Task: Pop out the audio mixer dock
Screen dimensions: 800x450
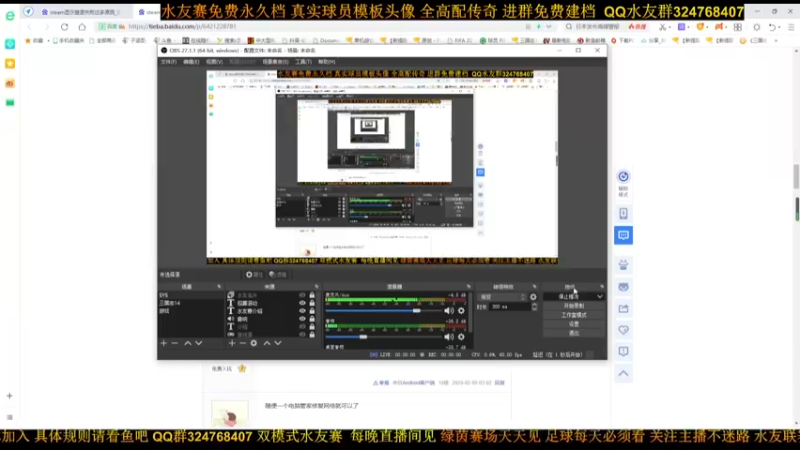Action: click(468, 287)
